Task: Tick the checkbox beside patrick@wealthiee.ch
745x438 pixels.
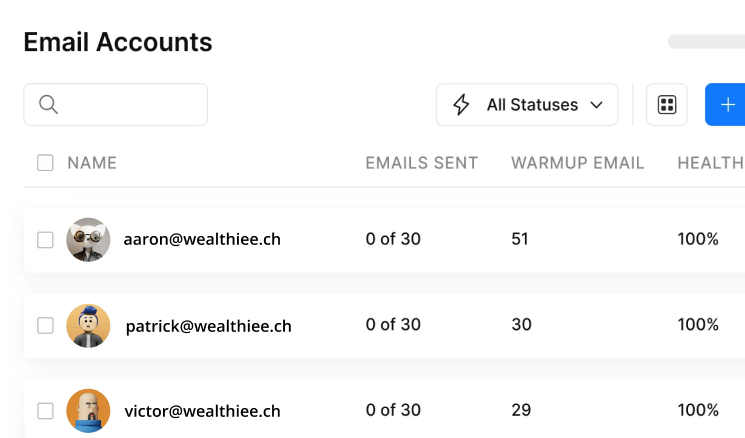Action: pos(45,325)
